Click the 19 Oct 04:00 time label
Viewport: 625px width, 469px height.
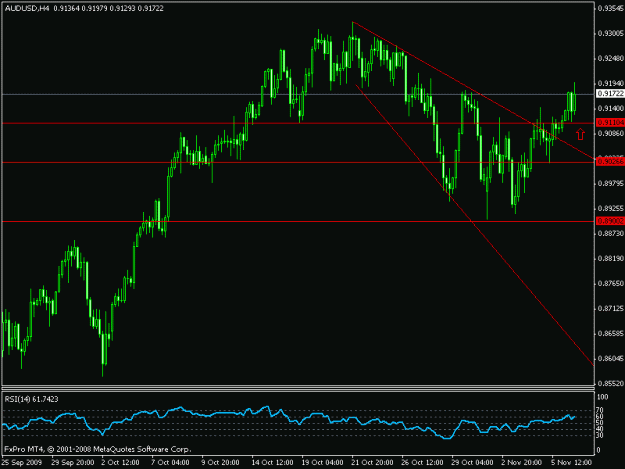[x=322, y=463]
